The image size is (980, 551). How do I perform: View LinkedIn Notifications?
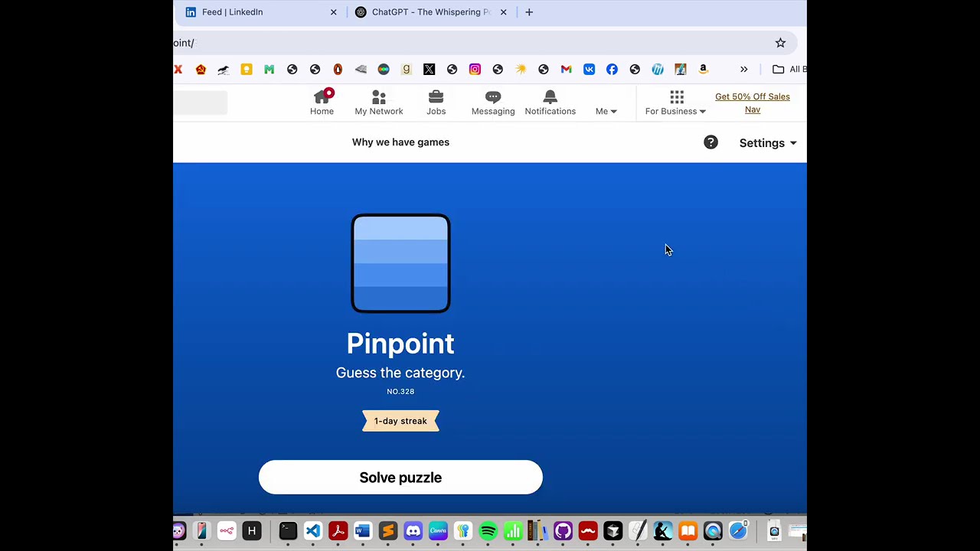550,103
